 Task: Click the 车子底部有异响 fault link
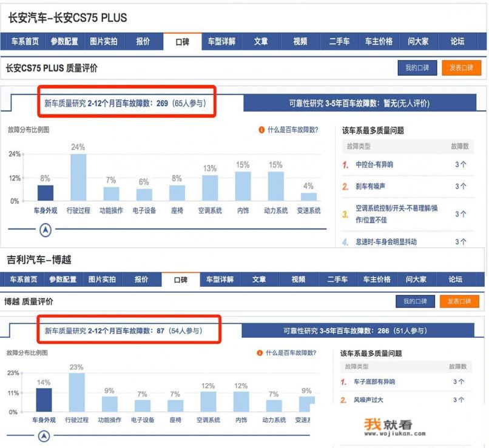click(374, 382)
